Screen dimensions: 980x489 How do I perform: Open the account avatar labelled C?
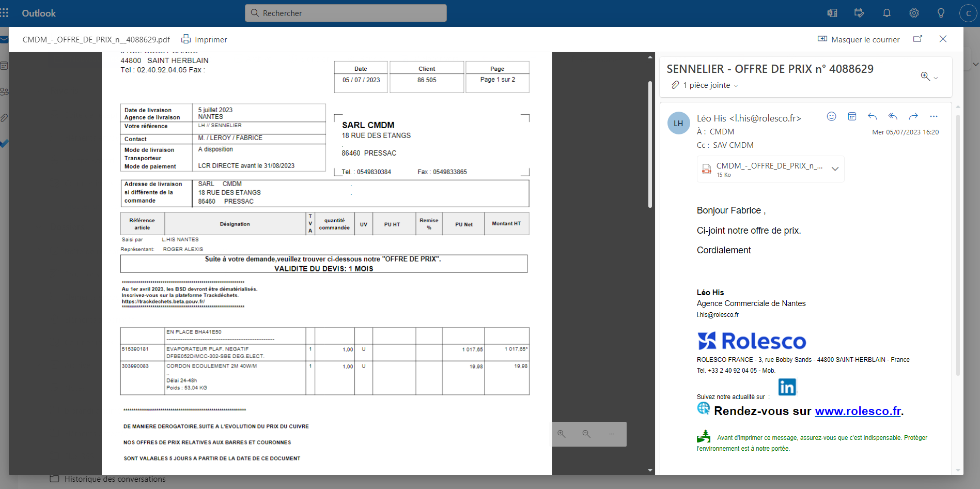pos(968,13)
